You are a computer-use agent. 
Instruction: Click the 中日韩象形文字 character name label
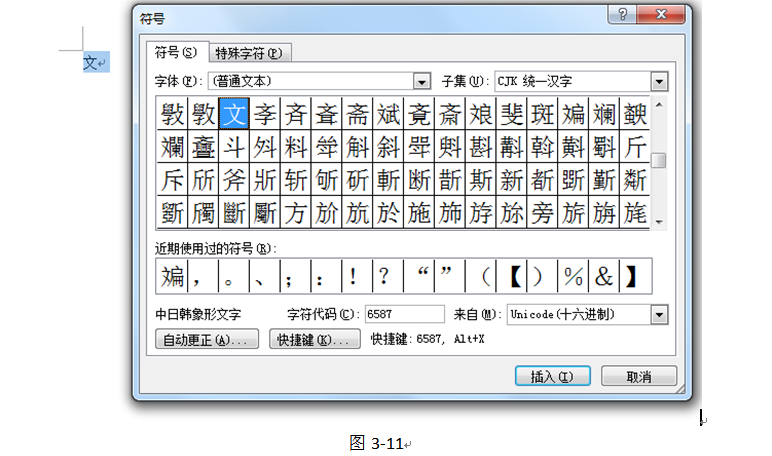point(198,314)
